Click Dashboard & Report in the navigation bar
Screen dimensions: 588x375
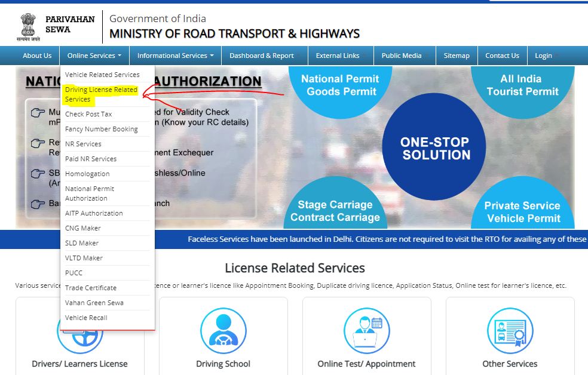point(263,55)
